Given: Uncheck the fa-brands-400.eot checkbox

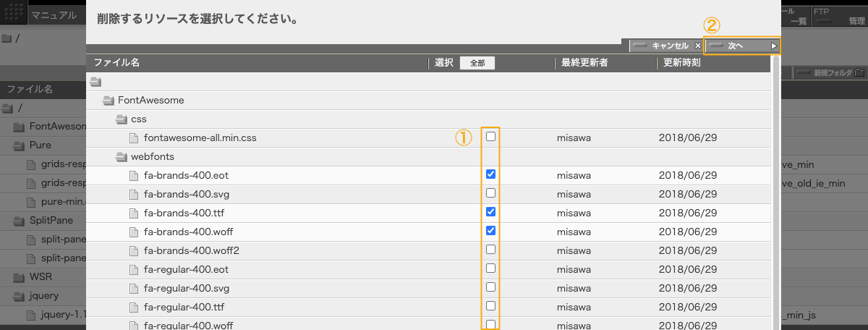Looking at the screenshot, I should pos(491,174).
